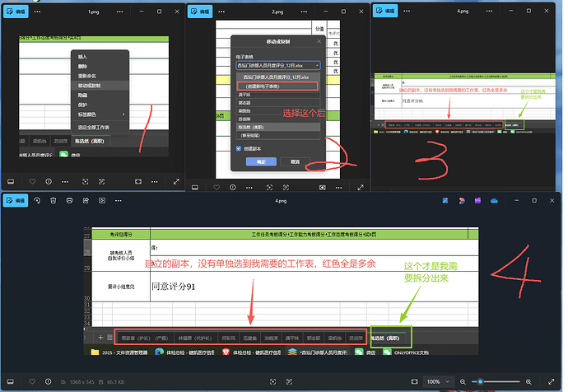The width and height of the screenshot is (568, 392).
Task: Open the OneDrive cloud icon in the bottom window
Action: (x=495, y=200)
